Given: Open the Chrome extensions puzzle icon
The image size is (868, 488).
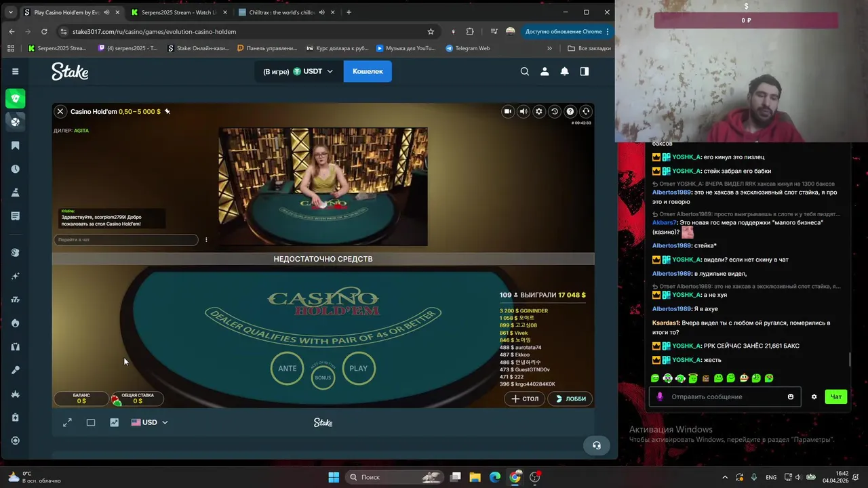Looking at the screenshot, I should 470,31.
